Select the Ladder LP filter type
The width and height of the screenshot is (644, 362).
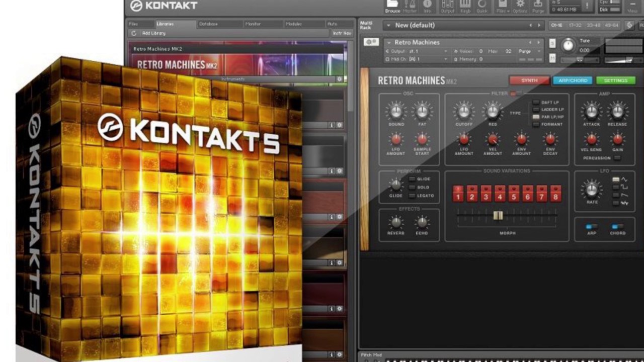pos(536,110)
